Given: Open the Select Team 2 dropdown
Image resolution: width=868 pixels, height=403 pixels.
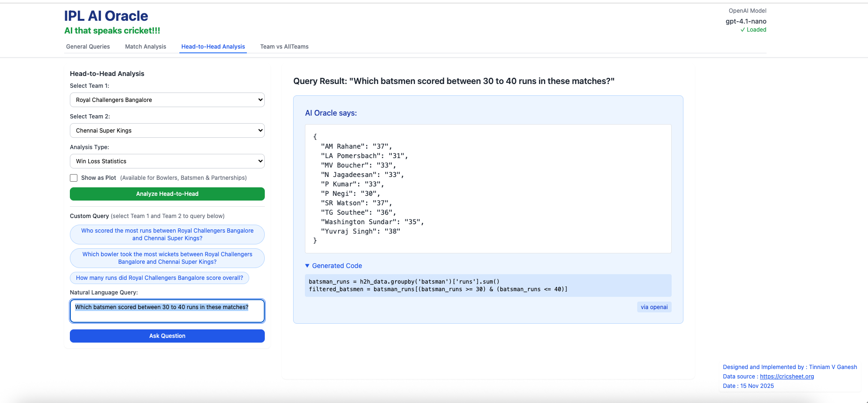Looking at the screenshot, I should click(x=167, y=131).
